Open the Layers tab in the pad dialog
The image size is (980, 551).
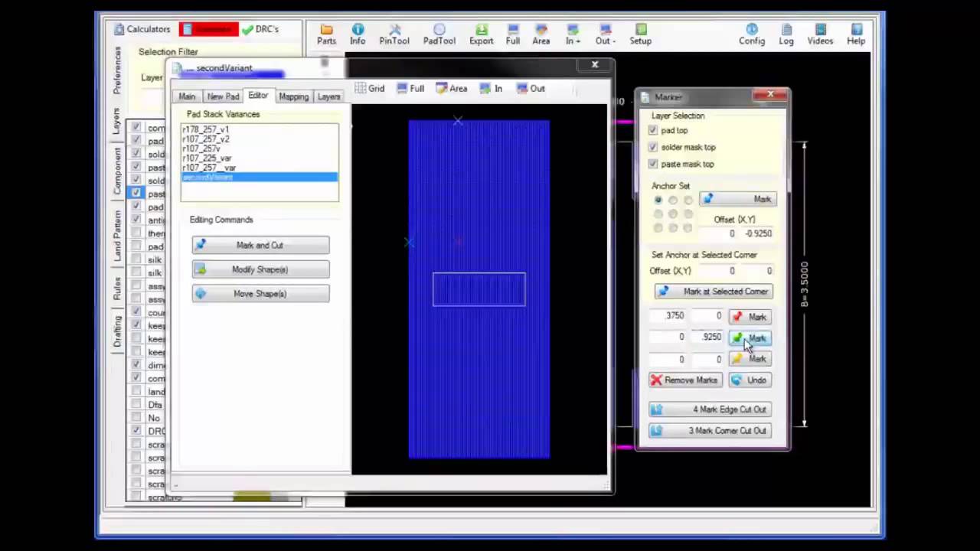(x=328, y=96)
